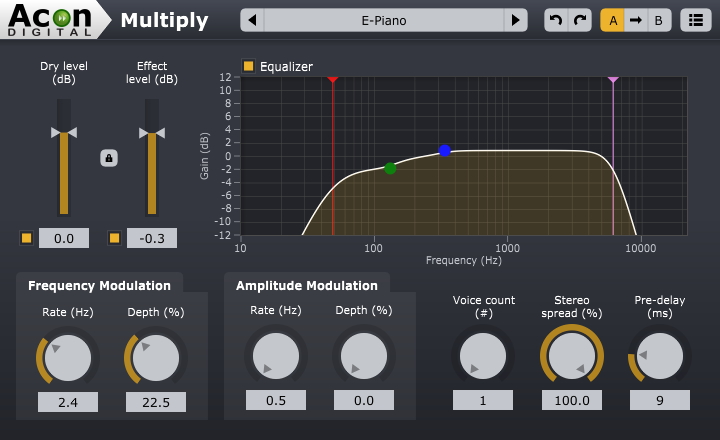The width and height of the screenshot is (720, 440).
Task: Click the Pre-delay value field 9
Action: pos(660,401)
